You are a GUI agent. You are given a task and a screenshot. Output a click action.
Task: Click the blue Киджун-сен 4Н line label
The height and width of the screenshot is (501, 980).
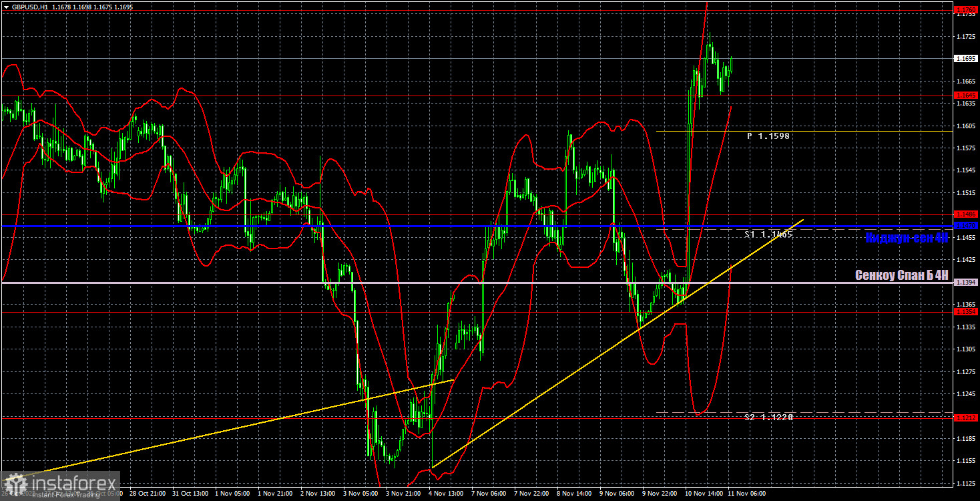[x=907, y=237]
